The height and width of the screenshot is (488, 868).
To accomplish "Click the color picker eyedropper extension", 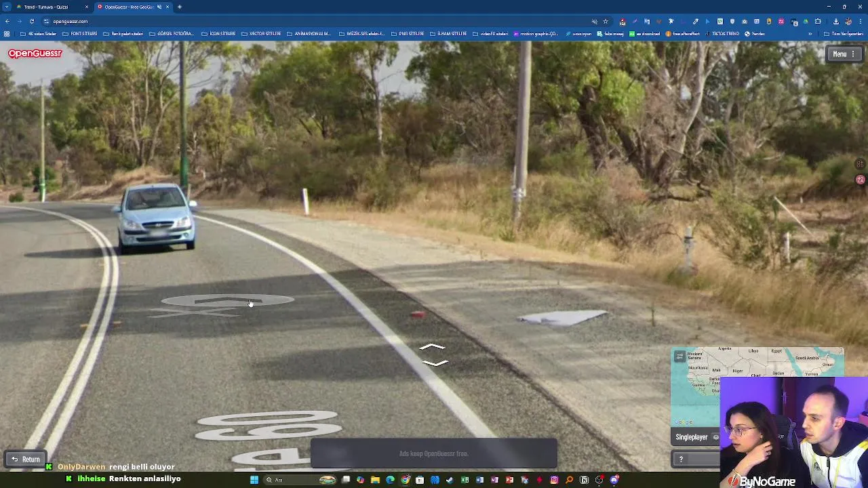I will coord(696,22).
